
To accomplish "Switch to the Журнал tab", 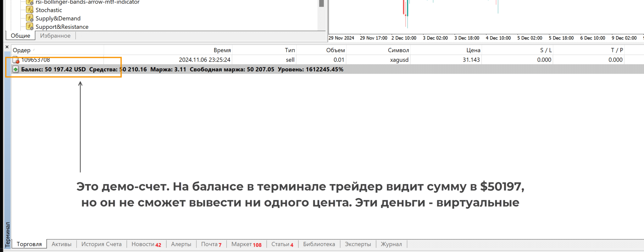I will pos(391,244).
